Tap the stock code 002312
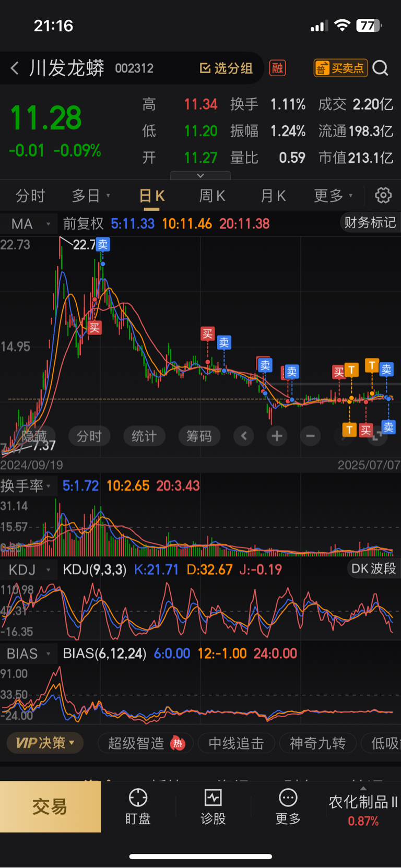The width and height of the screenshot is (401, 868). (x=134, y=68)
